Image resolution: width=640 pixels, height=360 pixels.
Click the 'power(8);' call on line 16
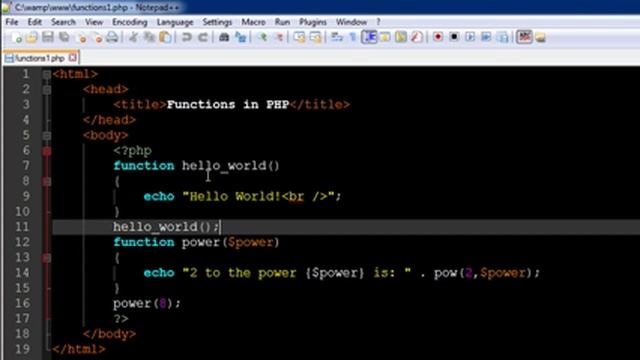[147, 304]
